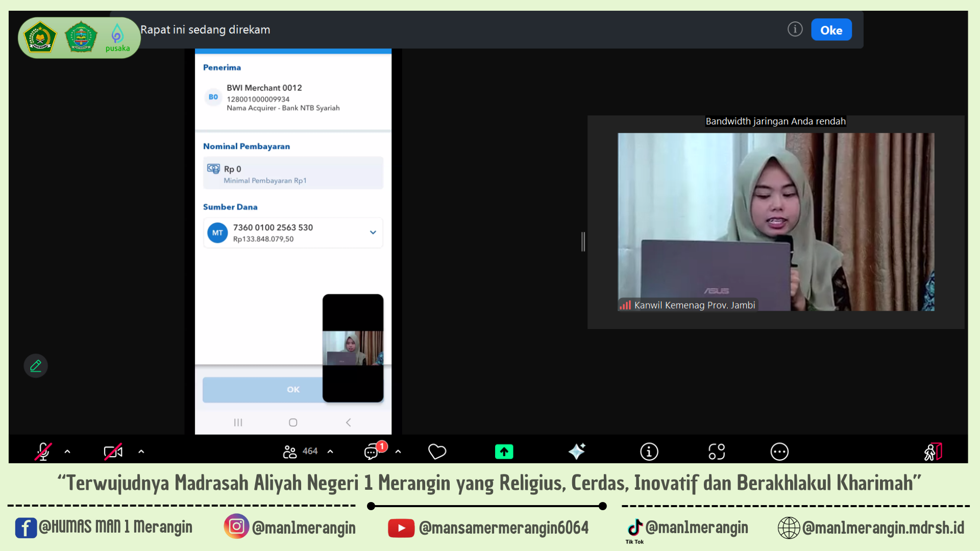Image resolution: width=980 pixels, height=551 pixels.
Task: Open the heart reactions icon
Action: (x=437, y=452)
